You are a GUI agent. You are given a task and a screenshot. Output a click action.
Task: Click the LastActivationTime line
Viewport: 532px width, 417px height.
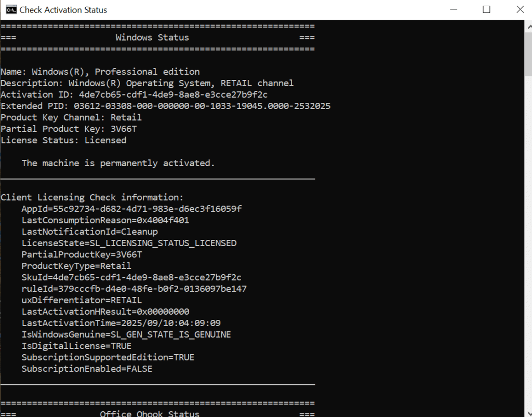pos(121,323)
